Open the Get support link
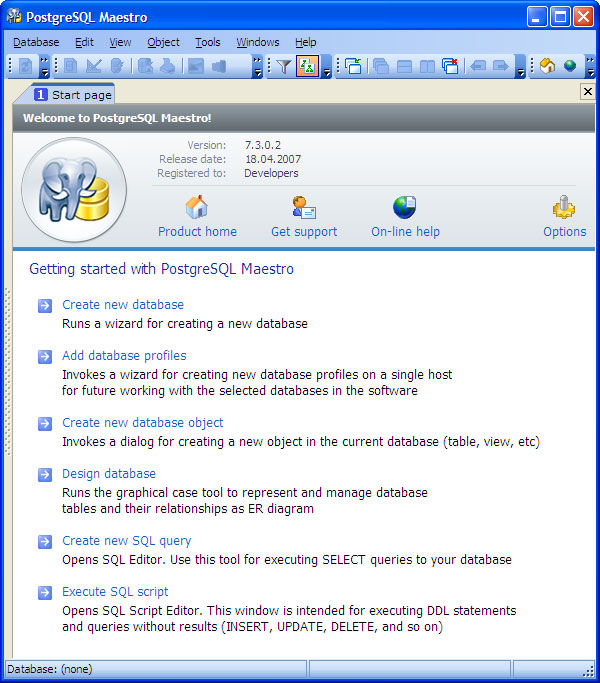 [x=304, y=231]
